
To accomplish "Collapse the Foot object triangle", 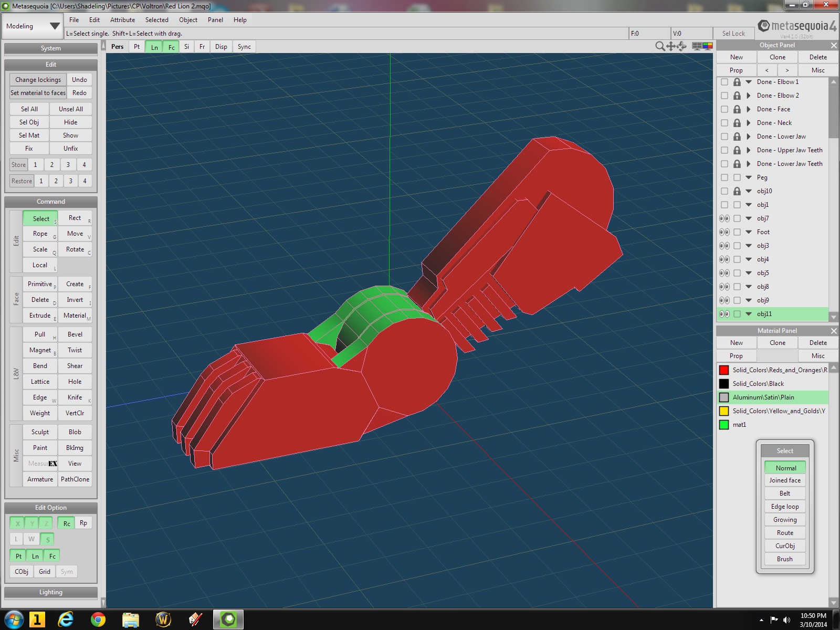I will [x=749, y=232].
